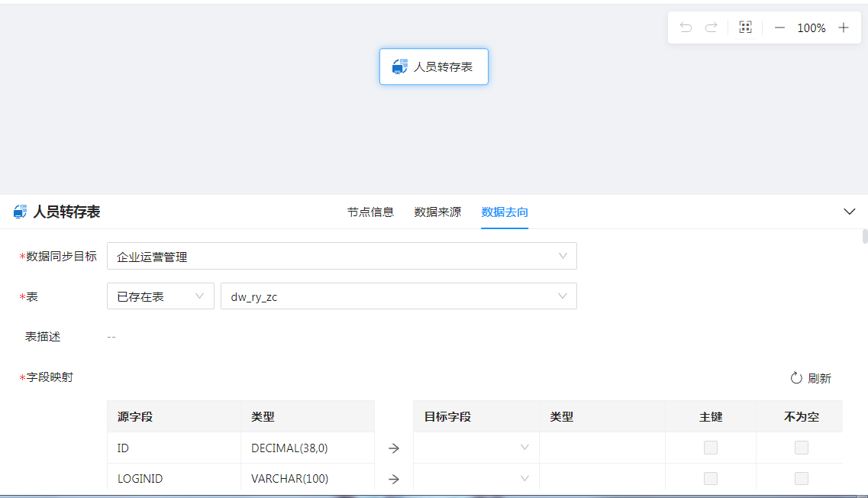Click the vertical scrollbar of the panel
This screenshot has height=498, width=868.
coord(865,236)
